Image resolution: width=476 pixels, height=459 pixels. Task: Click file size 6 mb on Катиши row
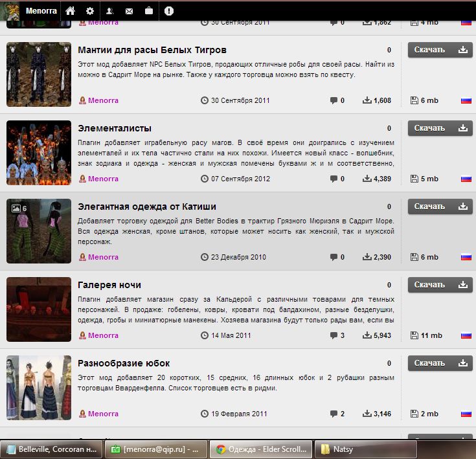[x=429, y=257]
